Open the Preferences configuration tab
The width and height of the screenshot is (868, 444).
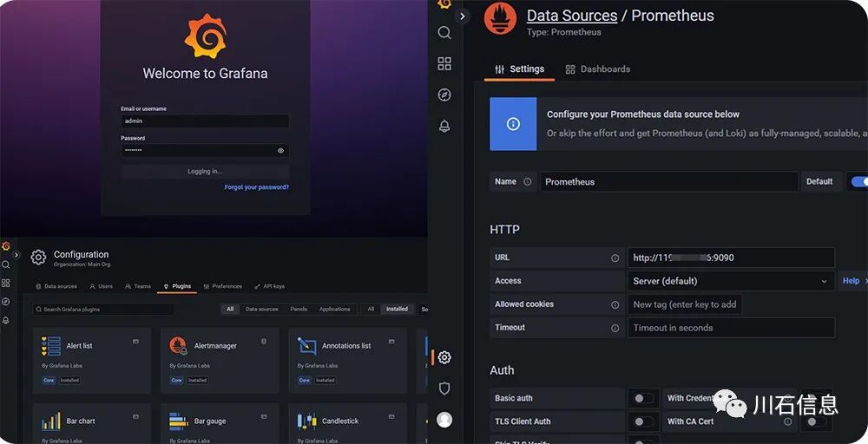coord(222,286)
